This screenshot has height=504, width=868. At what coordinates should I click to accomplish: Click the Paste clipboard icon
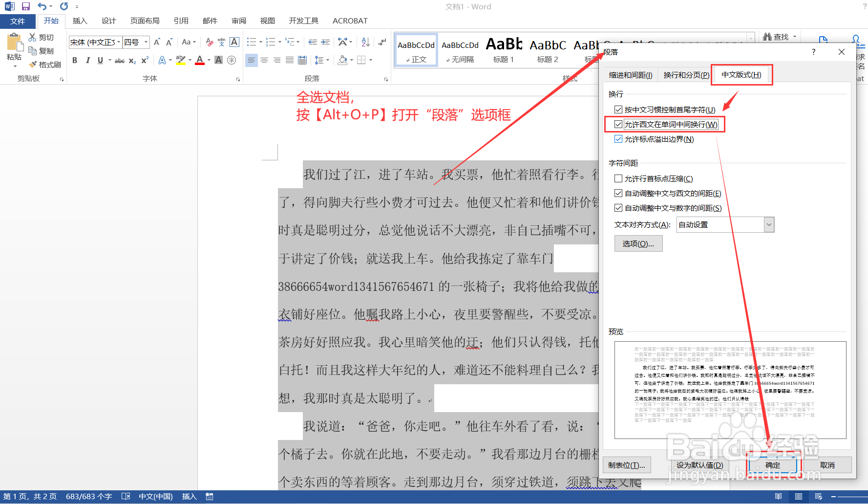coord(14,43)
